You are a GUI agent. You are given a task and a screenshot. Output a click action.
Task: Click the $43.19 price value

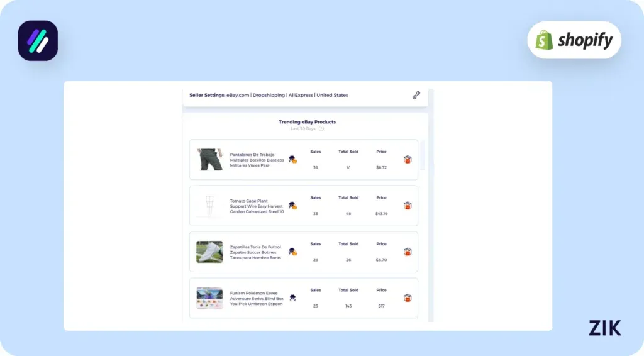pos(381,213)
